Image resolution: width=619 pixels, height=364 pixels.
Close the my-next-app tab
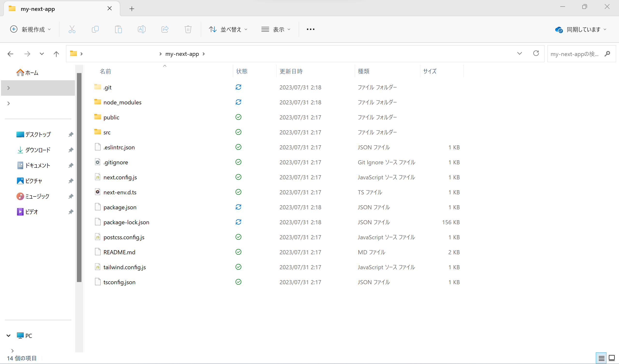click(x=110, y=9)
